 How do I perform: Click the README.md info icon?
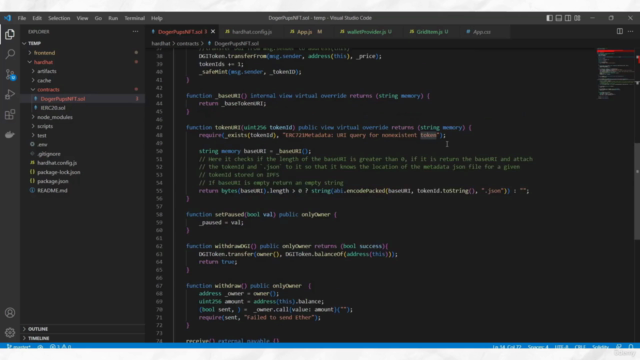tap(32, 190)
